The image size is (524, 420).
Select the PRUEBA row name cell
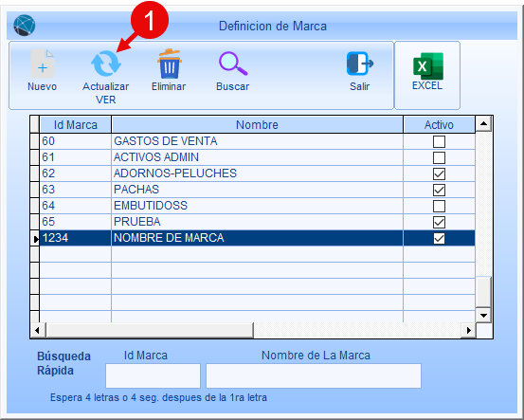pos(257,222)
